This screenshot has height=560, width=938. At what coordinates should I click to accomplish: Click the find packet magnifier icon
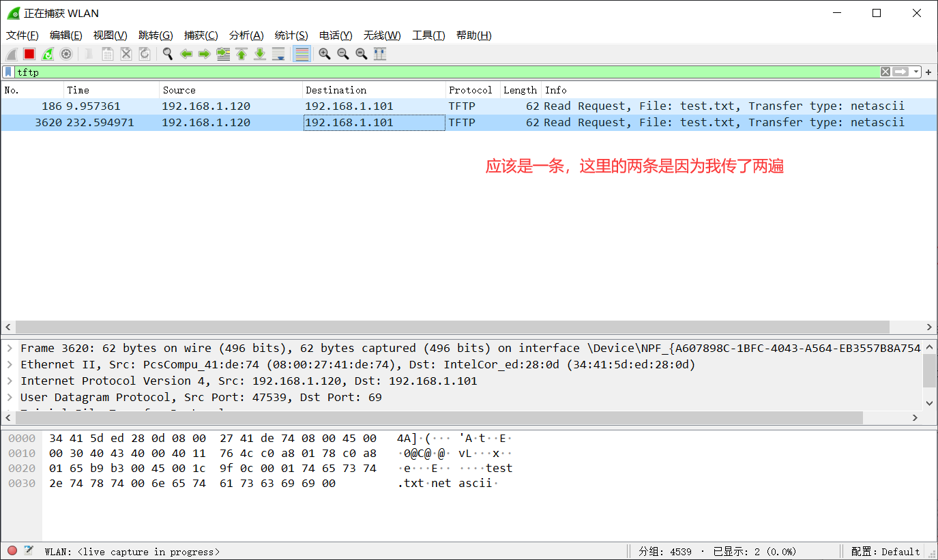(x=167, y=54)
